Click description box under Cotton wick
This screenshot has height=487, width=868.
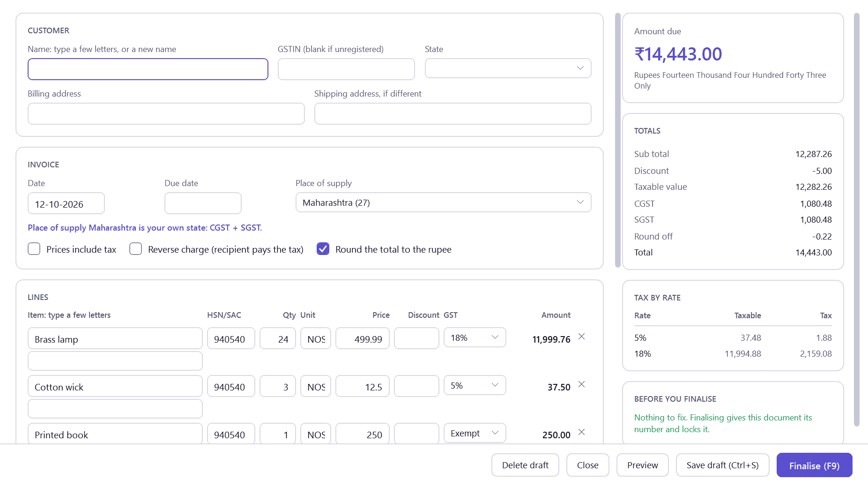click(115, 409)
